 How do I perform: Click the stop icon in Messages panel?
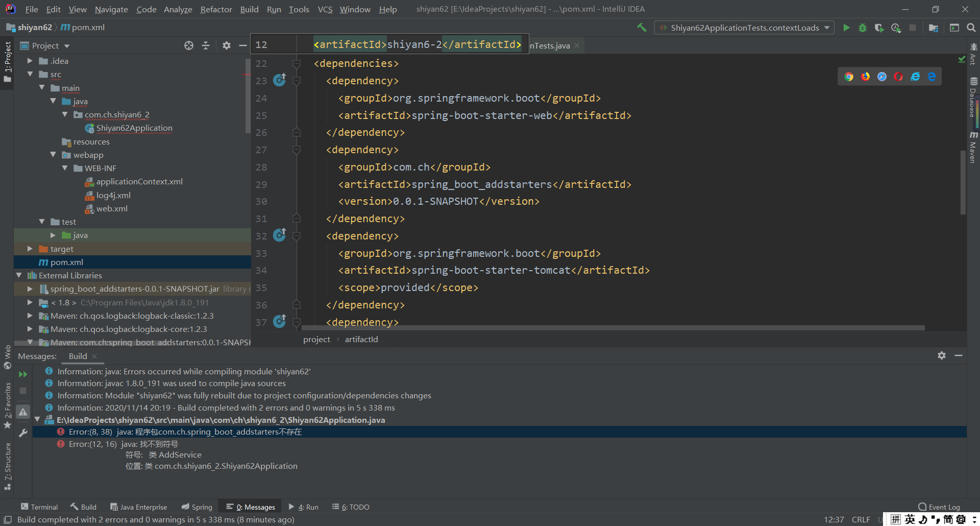click(x=23, y=391)
